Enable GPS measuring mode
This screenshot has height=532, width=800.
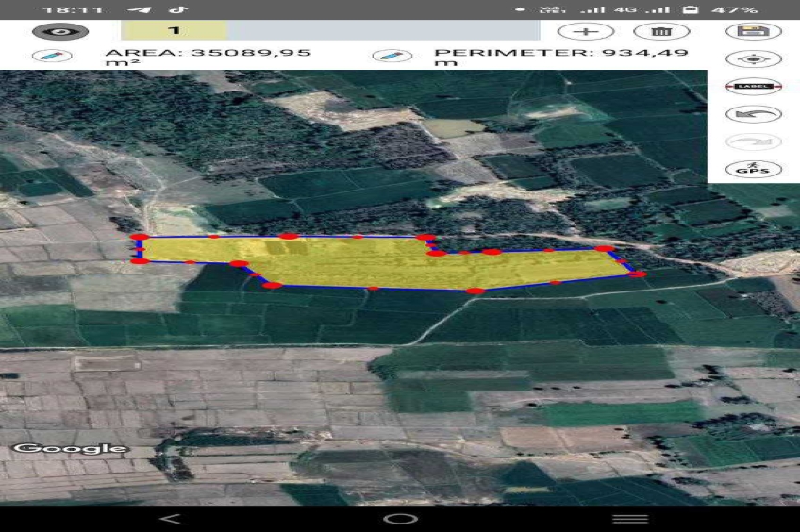[x=753, y=170]
